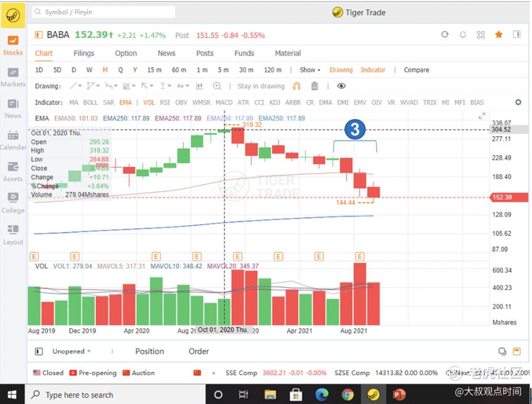Open Windows Start menu
This screenshot has width=532, height=404.
coord(12,394)
